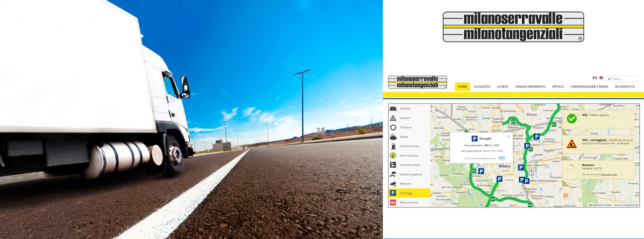
Task: Open the HOME menu tab
Action: click(x=462, y=86)
